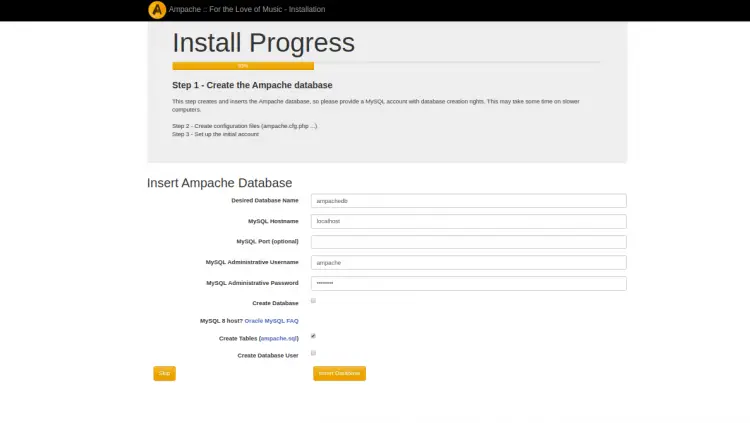Viewport: 750px width, 423px height.
Task: Click the MySQL Hostname label
Action: click(x=273, y=221)
